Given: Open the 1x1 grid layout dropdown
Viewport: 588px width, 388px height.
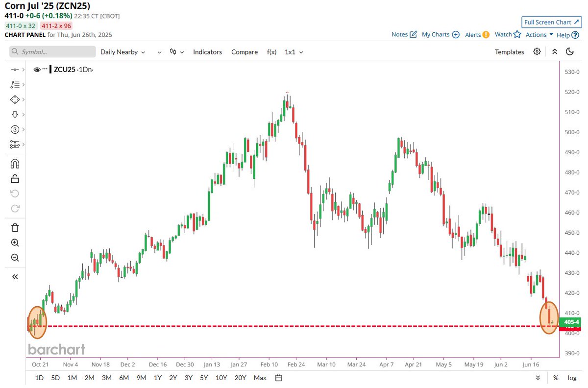Looking at the screenshot, I should pos(294,51).
